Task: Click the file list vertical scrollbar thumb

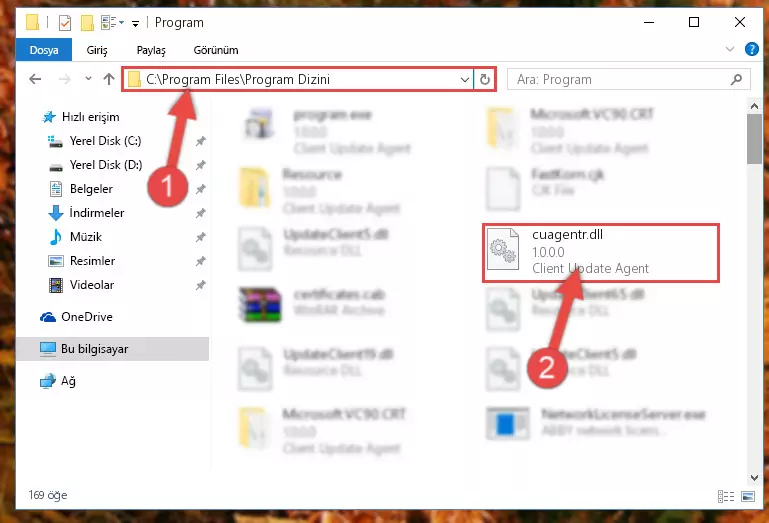Action: coord(754,139)
